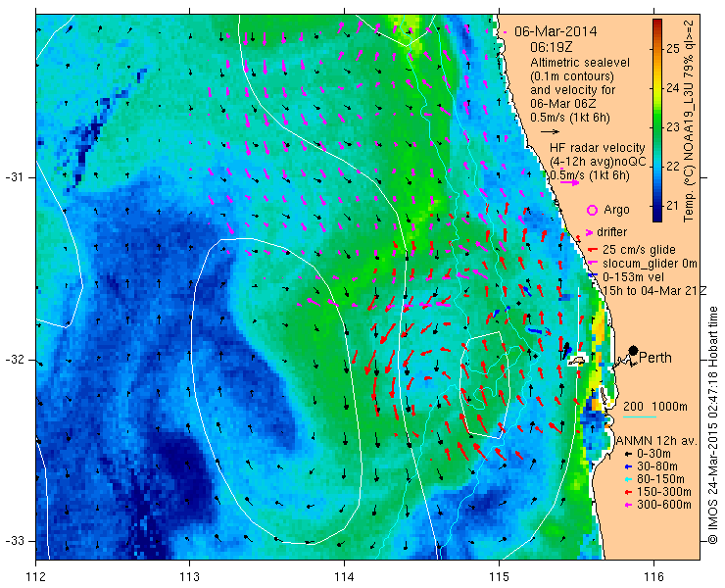This screenshot has width=725, height=588.
Task: Click the magenta HF radar scale arrow
Action: (x=569, y=182)
